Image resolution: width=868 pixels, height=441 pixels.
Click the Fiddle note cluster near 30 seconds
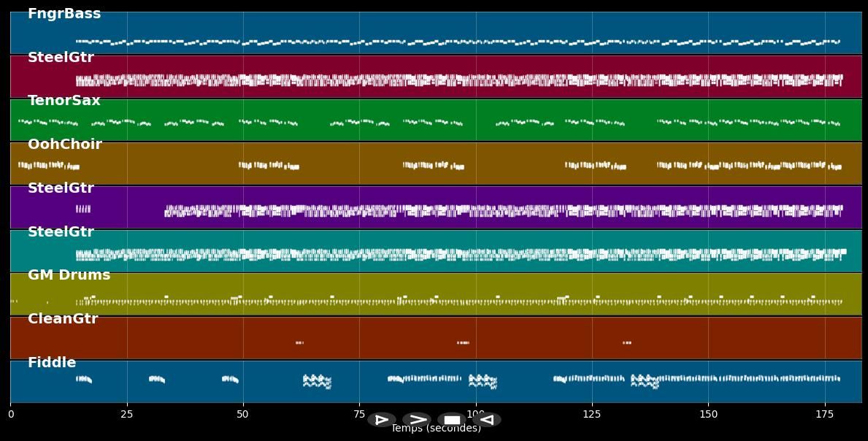tap(156, 379)
